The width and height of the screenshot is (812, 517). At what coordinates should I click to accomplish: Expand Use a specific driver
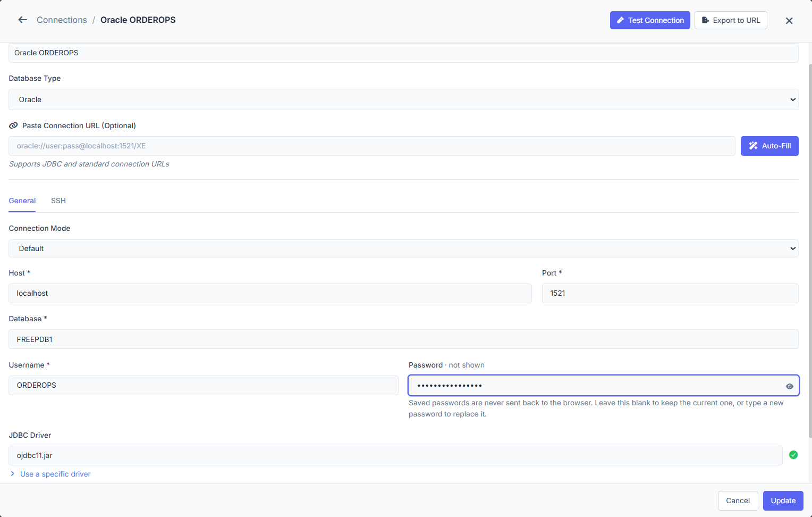click(50, 474)
